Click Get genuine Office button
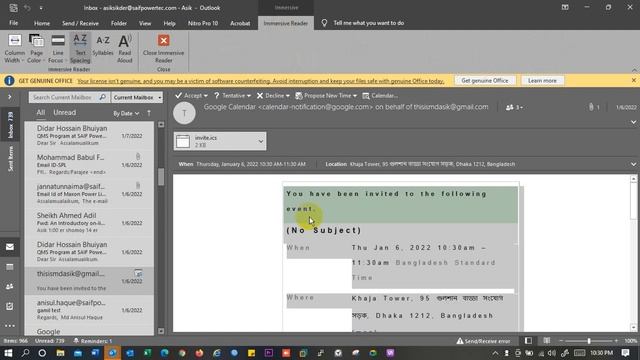Image resolution: width=640 pixels, height=360 pixels. pos(485,81)
